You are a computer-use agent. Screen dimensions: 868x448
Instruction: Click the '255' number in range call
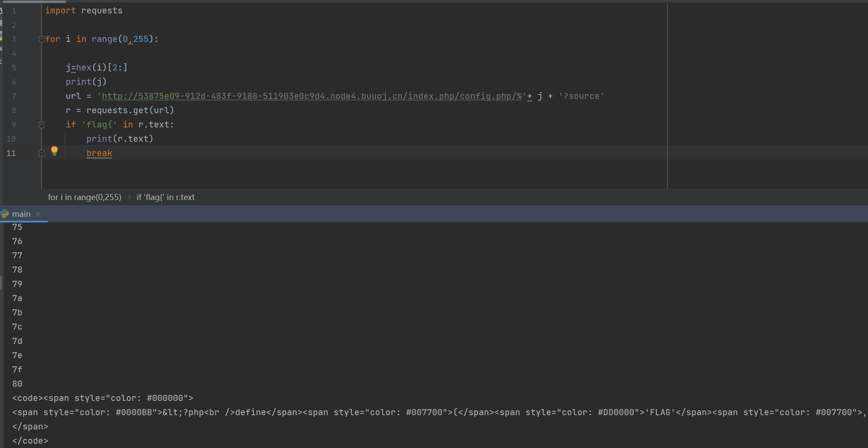click(141, 39)
